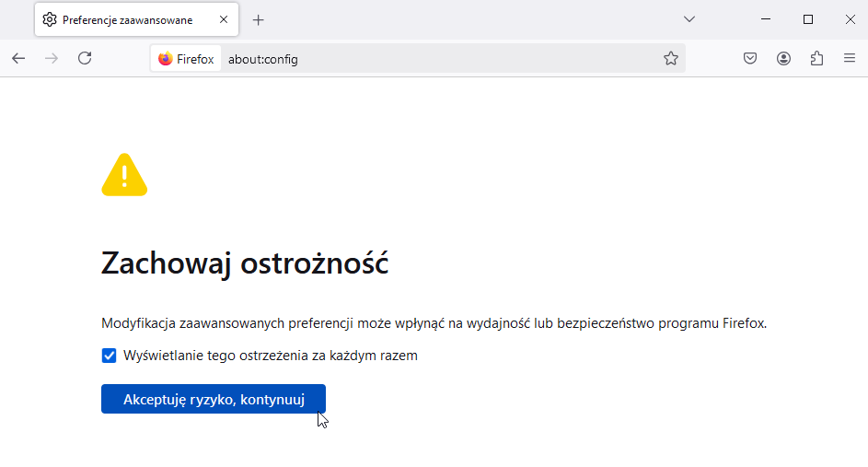Viewport: 868px width, 467px height.
Task: Close the "Preferencje zaawansowane" tab
Action: click(x=224, y=19)
